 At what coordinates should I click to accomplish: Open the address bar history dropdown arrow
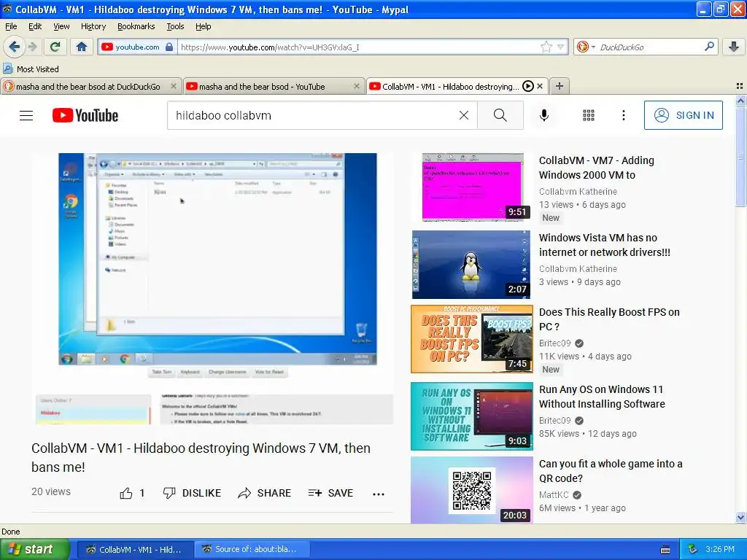[561, 47]
